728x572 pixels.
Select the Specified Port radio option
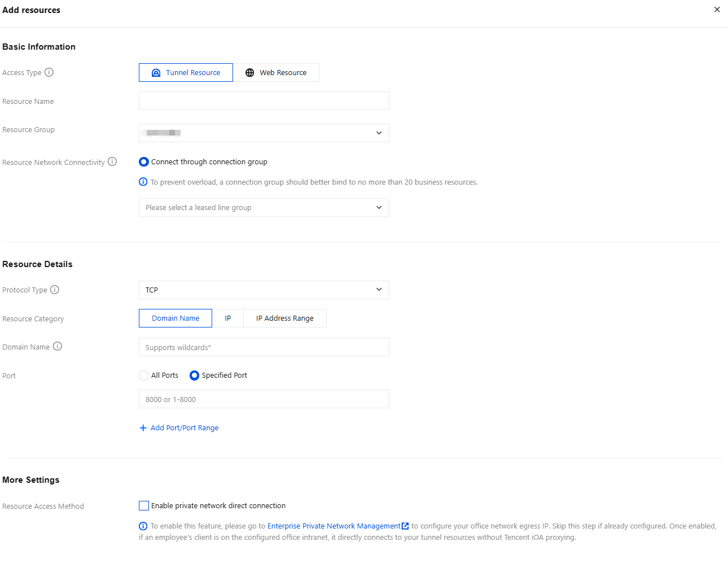point(194,375)
